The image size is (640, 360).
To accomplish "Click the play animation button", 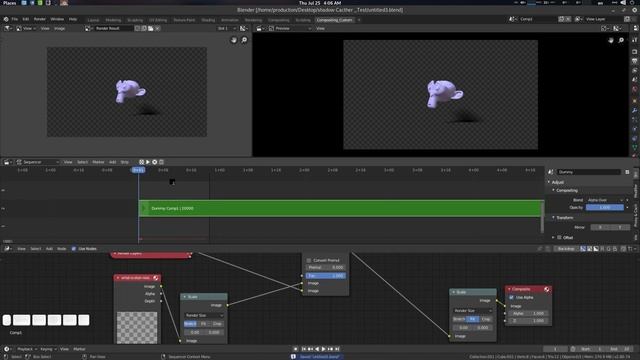I will pos(324,349).
